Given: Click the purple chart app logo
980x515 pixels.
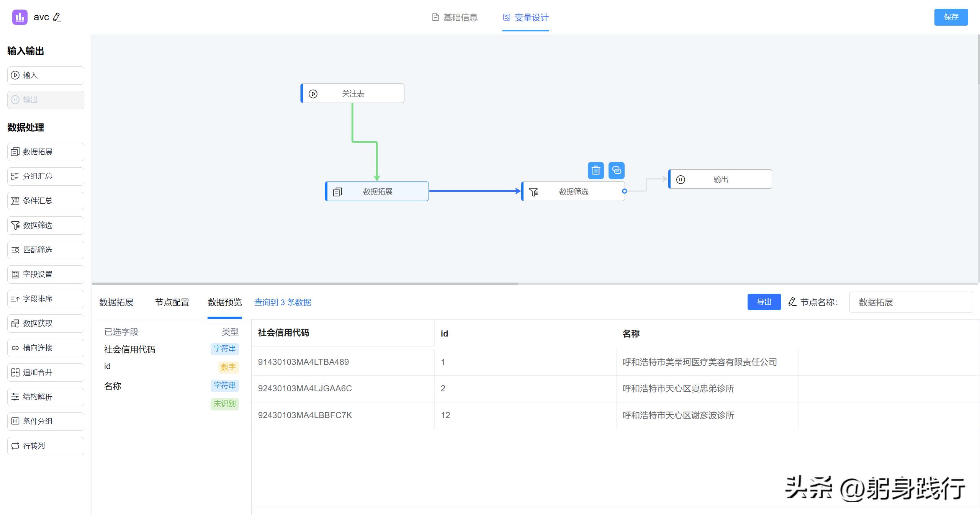Looking at the screenshot, I should [x=20, y=17].
